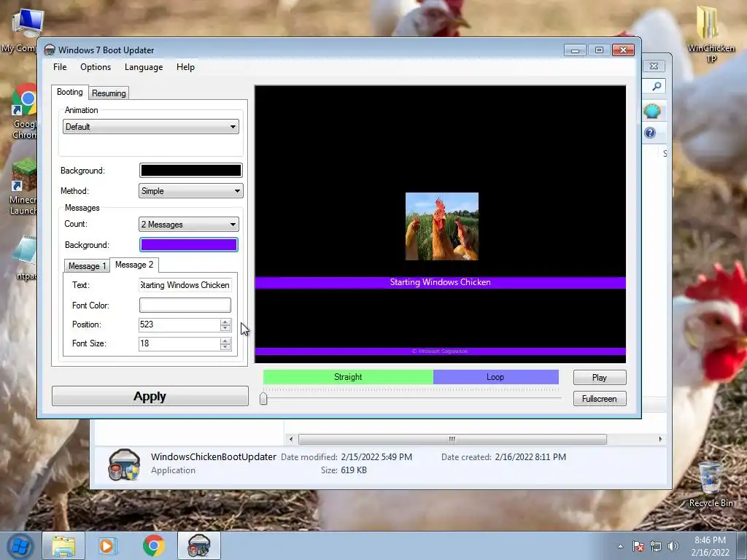Close the Explorer window behind

[654, 66]
